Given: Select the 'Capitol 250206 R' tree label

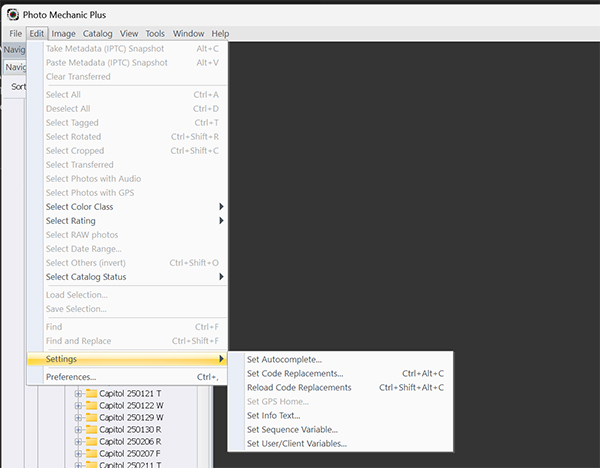Looking at the screenshot, I should coord(130,441).
